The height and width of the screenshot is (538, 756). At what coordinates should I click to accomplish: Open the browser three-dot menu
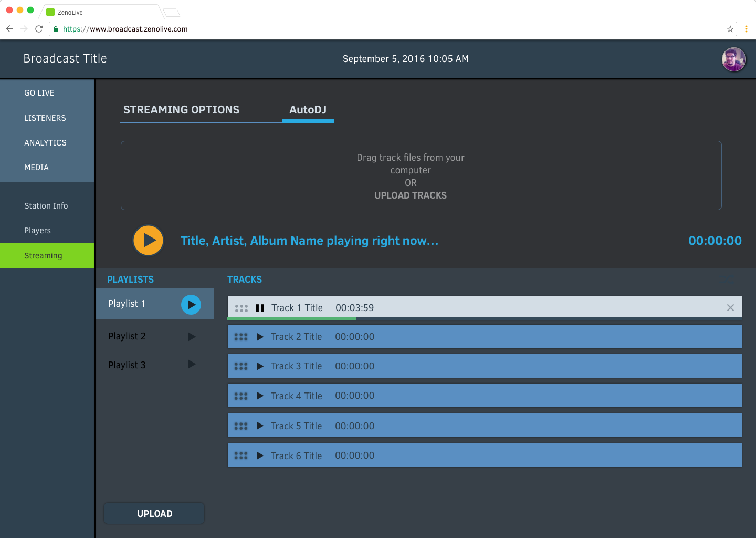click(x=747, y=29)
